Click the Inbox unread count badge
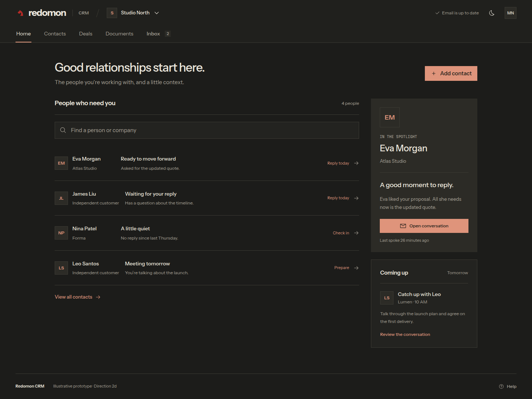 pyautogui.click(x=168, y=34)
